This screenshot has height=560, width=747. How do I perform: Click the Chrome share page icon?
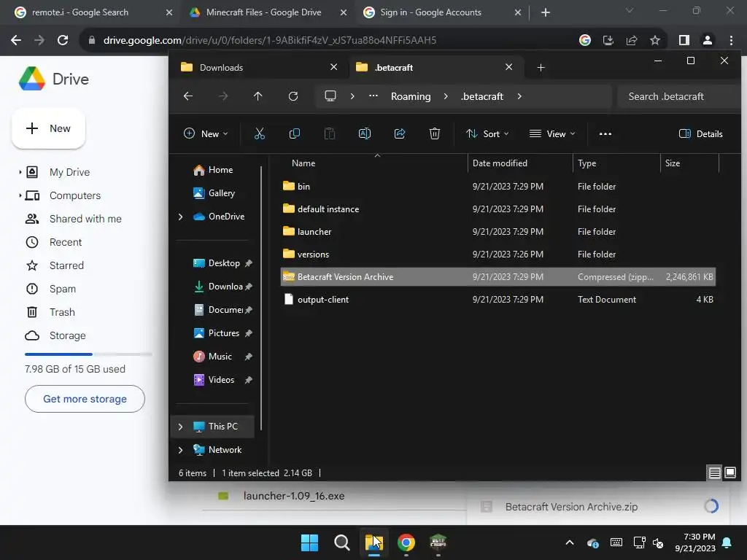click(x=632, y=40)
